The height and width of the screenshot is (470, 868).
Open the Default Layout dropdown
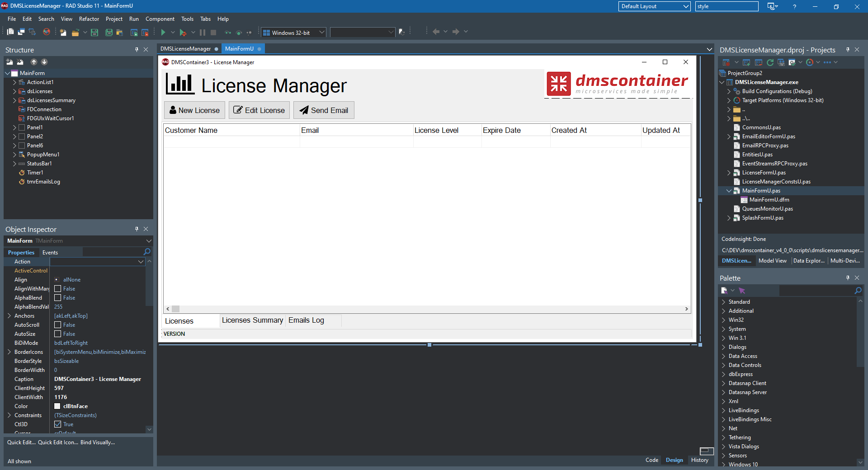[x=654, y=6]
